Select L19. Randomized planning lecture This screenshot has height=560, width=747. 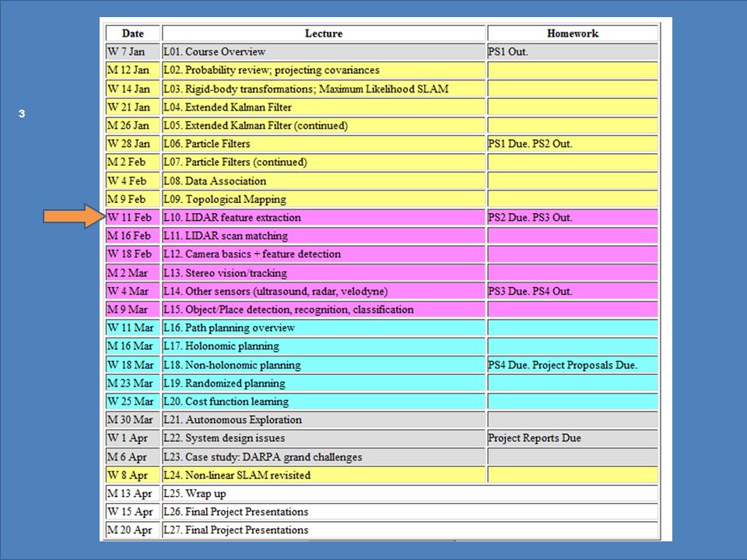(324, 383)
